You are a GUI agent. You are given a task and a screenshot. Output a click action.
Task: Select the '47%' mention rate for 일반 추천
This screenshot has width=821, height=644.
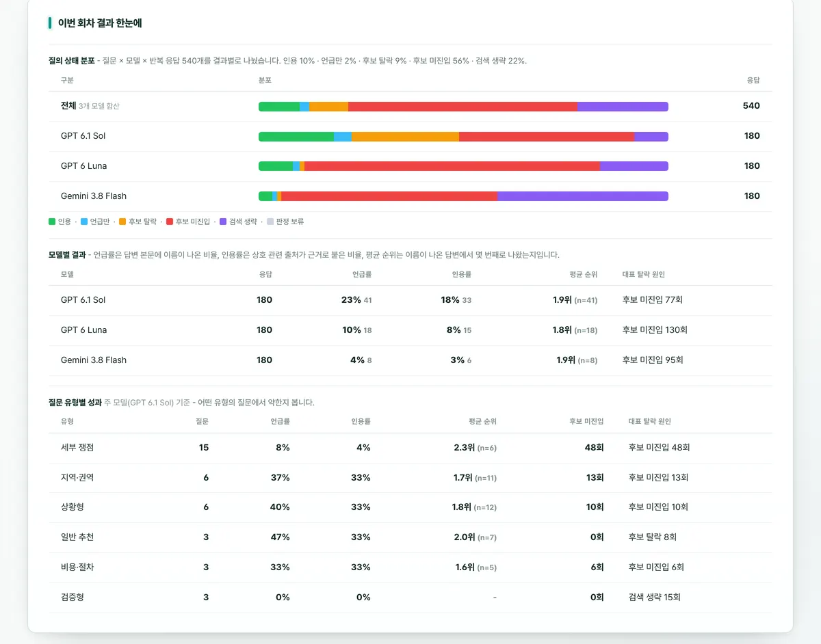click(x=281, y=537)
